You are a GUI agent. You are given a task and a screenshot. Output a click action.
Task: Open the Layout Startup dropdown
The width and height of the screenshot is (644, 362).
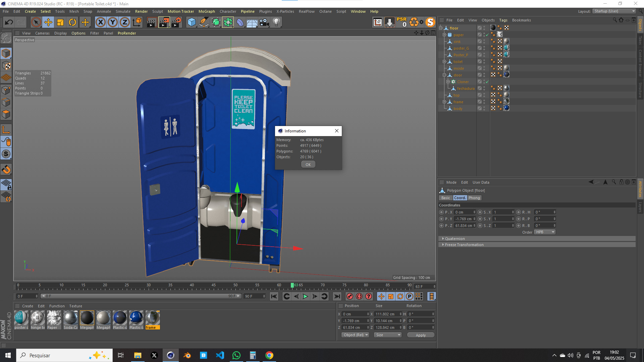[x=614, y=11]
